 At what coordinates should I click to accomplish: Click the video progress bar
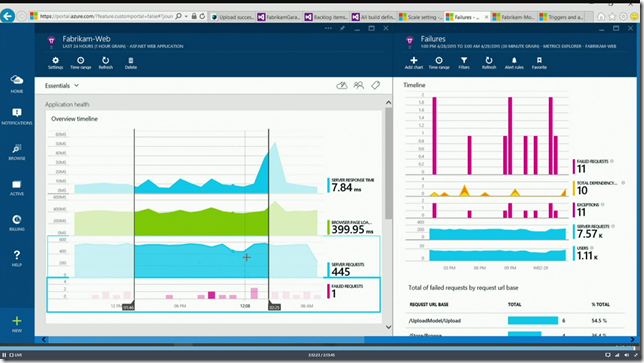point(318,349)
